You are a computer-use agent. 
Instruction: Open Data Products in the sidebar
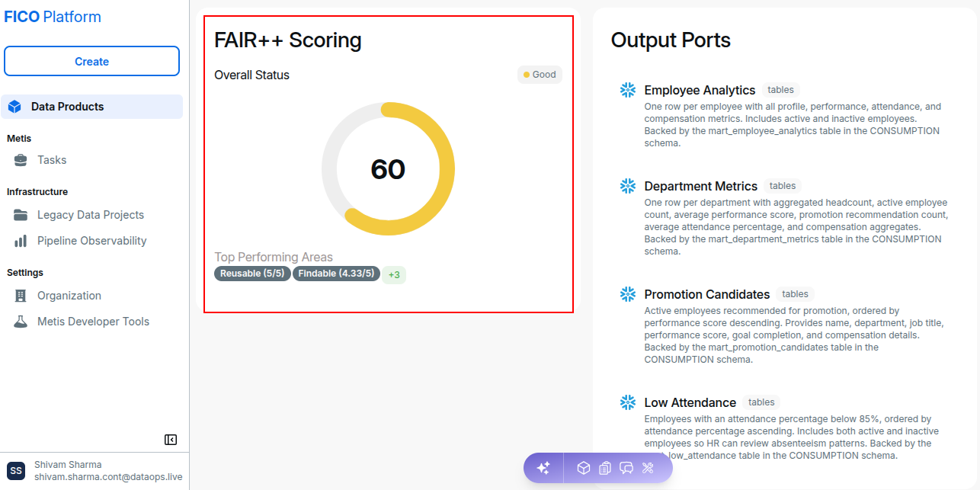(91, 107)
